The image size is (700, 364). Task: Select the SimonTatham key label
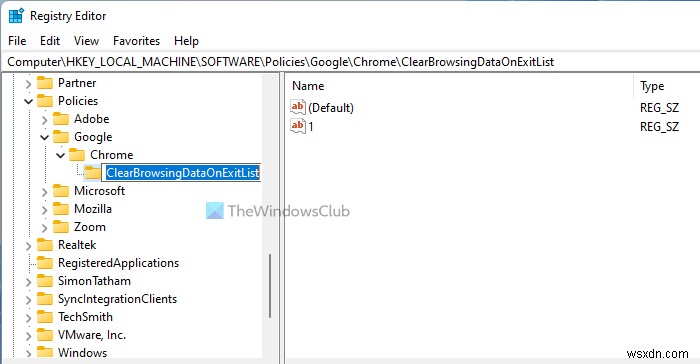[x=94, y=281]
